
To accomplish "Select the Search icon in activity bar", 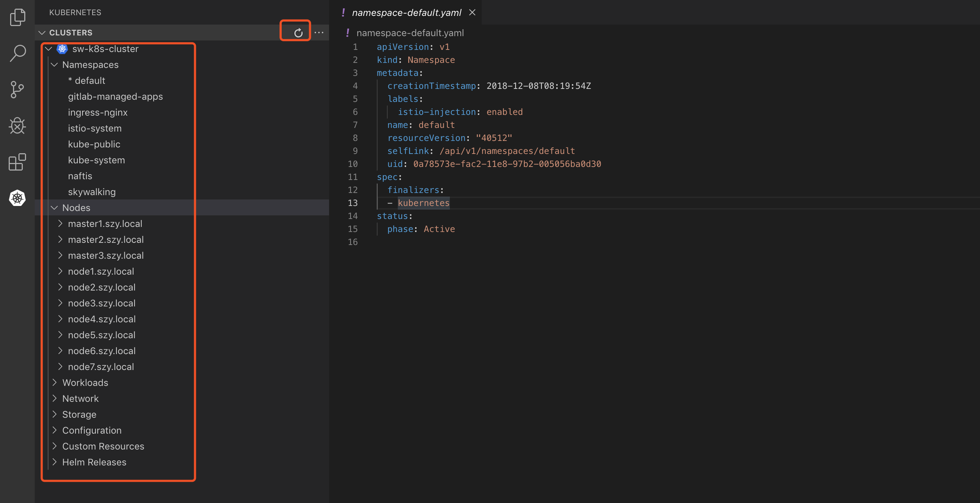I will click(x=17, y=53).
